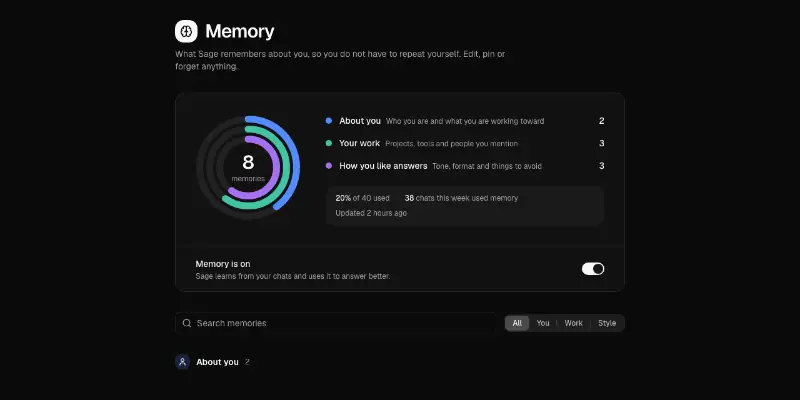Click the search magnifier icon
The image size is (800, 400).
[187, 323]
